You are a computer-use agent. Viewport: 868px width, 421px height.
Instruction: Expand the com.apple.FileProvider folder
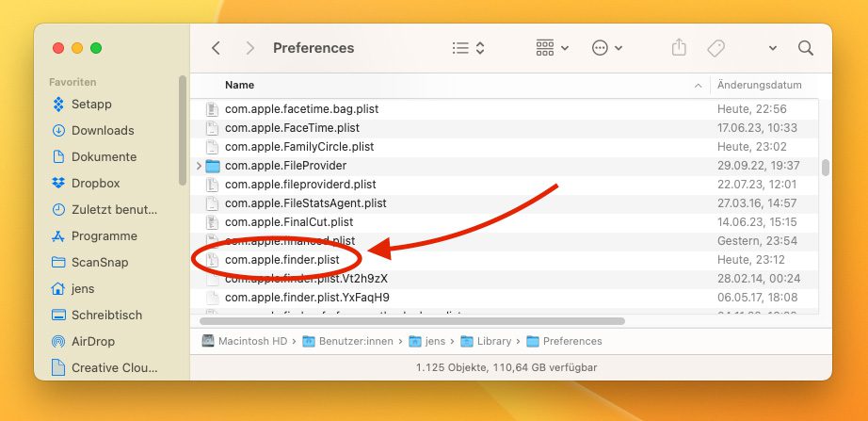tap(198, 166)
